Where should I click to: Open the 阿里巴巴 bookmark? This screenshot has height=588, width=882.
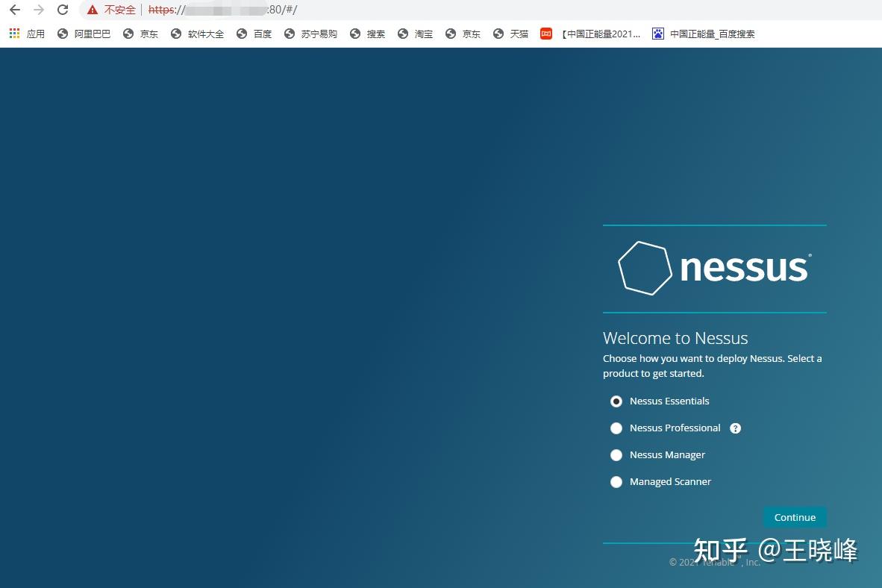[84, 34]
